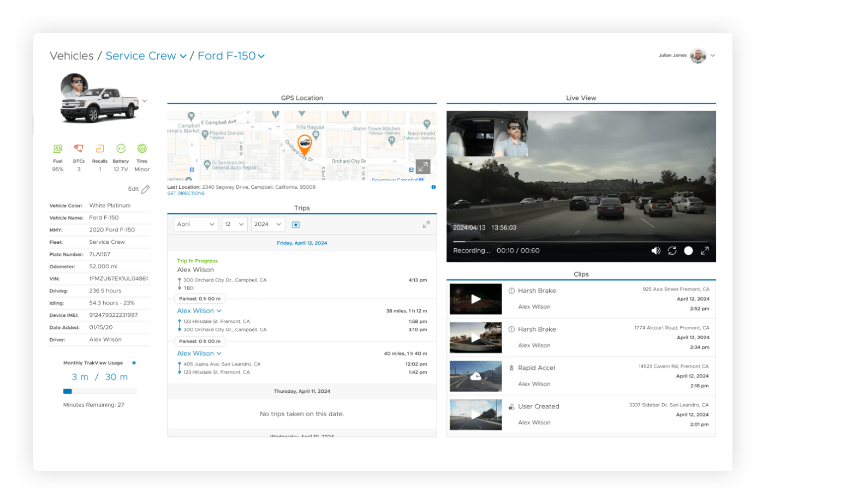Click the Device IMEI 912479322231997

click(114, 315)
